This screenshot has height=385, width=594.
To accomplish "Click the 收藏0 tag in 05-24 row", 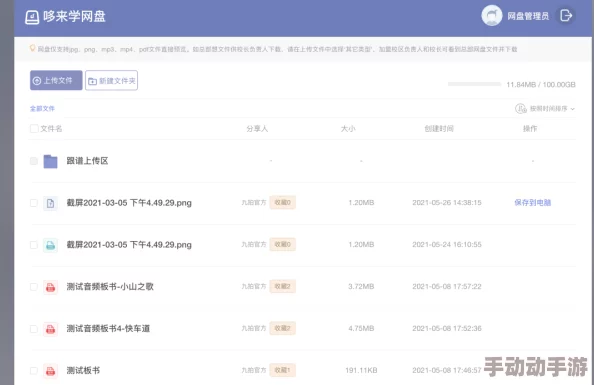I will [x=283, y=244].
